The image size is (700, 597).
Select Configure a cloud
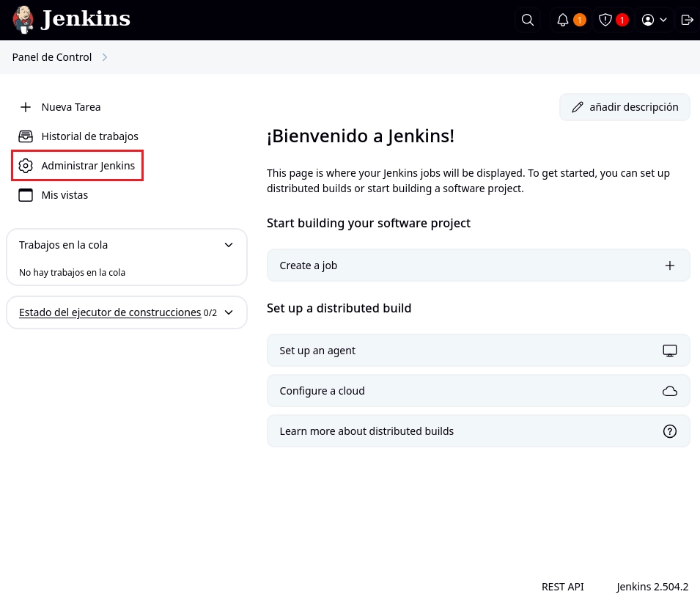tap(478, 391)
